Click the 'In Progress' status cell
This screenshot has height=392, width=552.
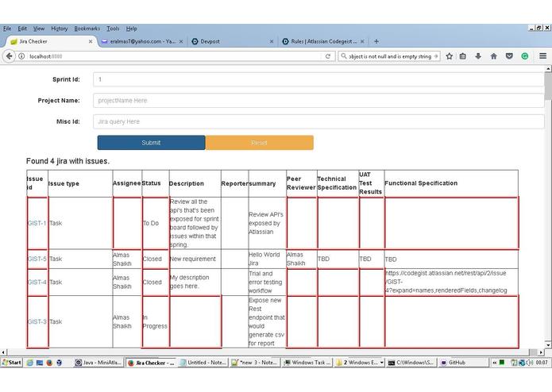point(155,321)
